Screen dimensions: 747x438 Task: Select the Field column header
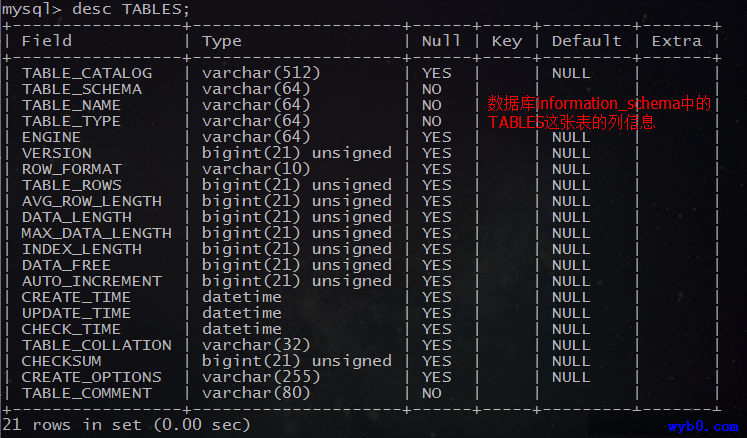click(47, 41)
